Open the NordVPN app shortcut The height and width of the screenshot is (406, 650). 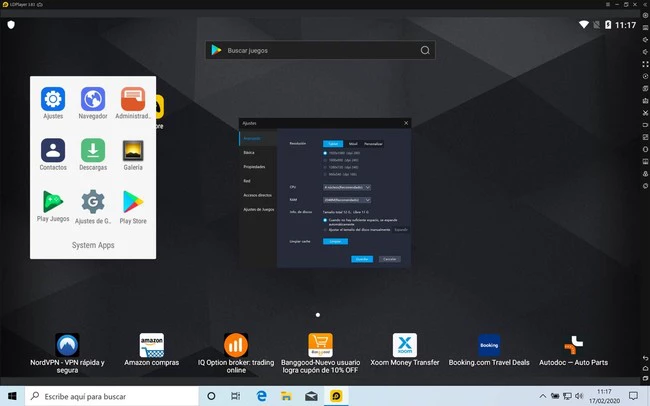(68, 346)
